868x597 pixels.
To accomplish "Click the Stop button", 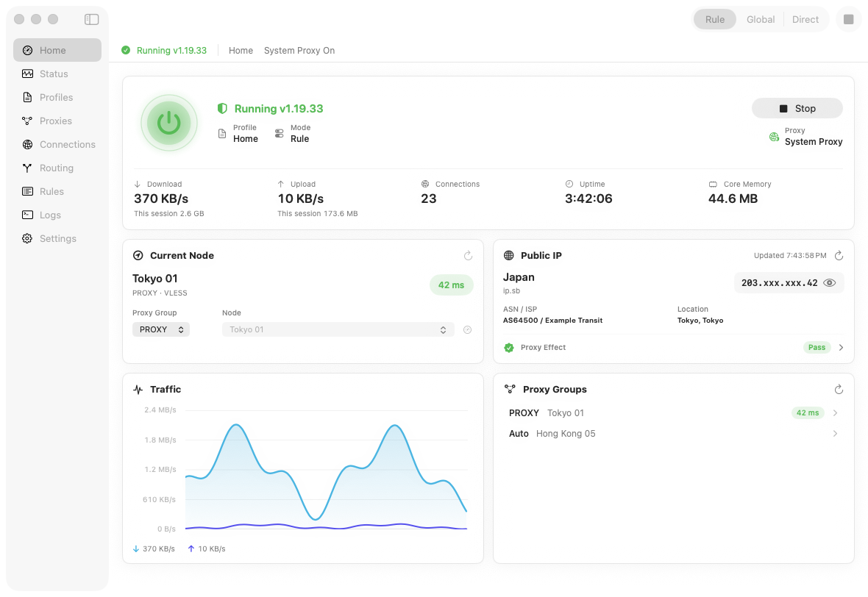I will pos(797,108).
